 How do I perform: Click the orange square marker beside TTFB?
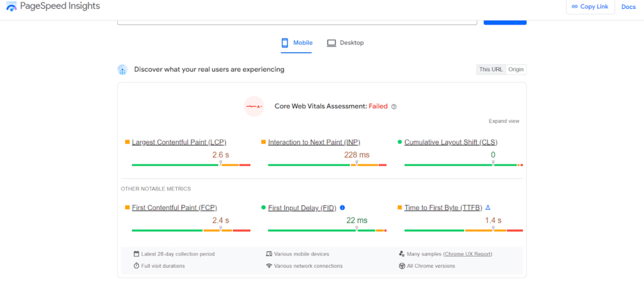coord(399,207)
